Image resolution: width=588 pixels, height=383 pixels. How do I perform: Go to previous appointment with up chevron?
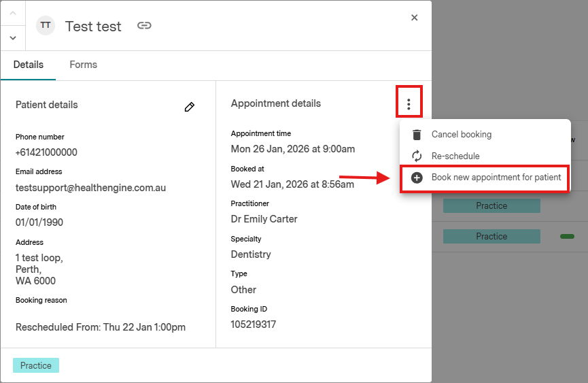pos(12,13)
